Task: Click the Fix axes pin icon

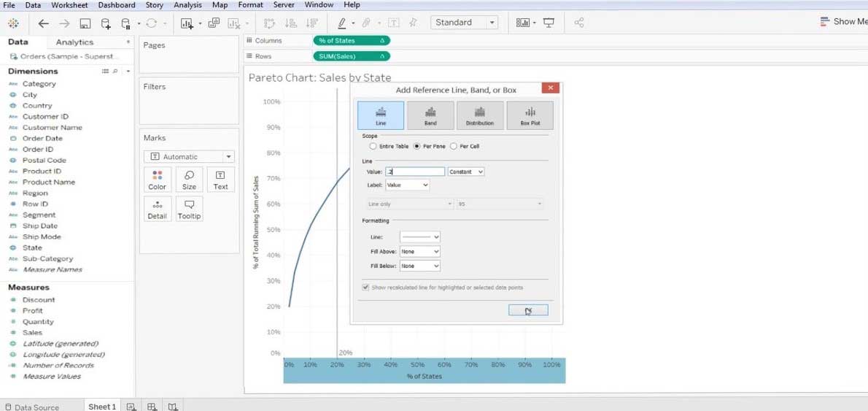Action: tap(413, 23)
